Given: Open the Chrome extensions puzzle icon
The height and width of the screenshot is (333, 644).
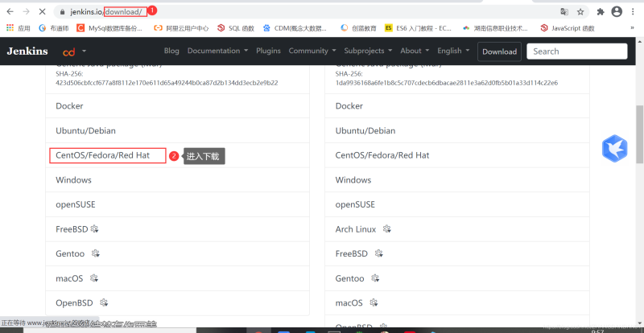Looking at the screenshot, I should pos(600,12).
